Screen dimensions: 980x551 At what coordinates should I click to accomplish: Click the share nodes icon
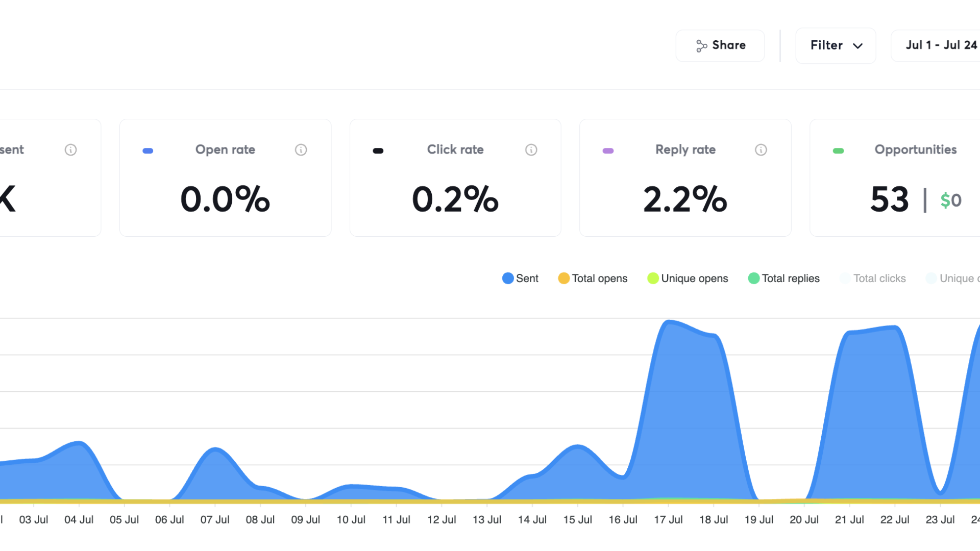pos(701,46)
